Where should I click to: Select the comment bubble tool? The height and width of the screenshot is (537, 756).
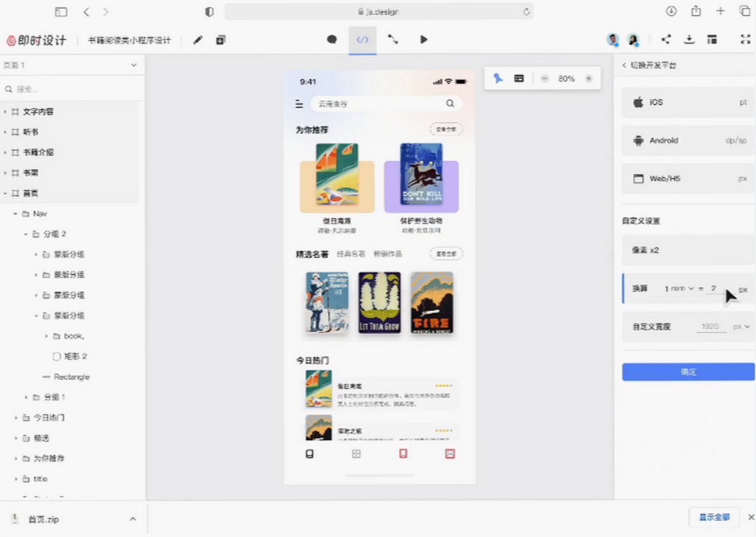point(332,39)
